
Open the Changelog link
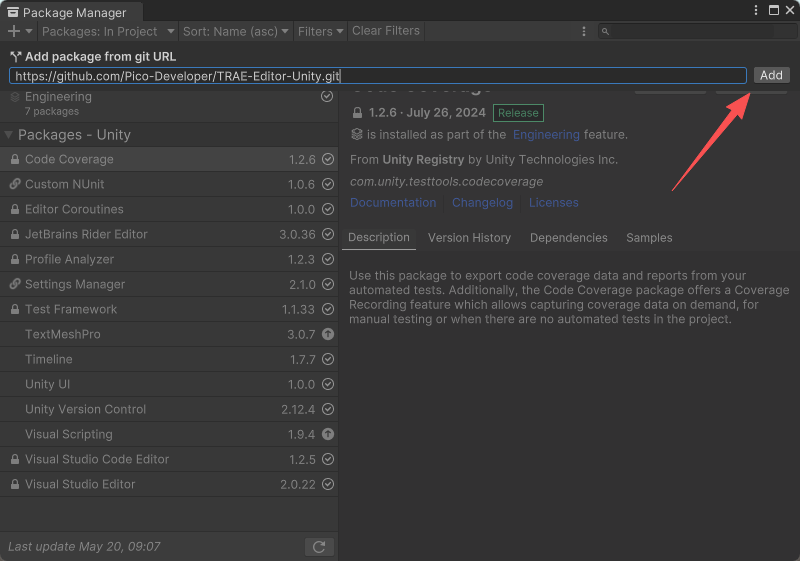[x=482, y=202]
